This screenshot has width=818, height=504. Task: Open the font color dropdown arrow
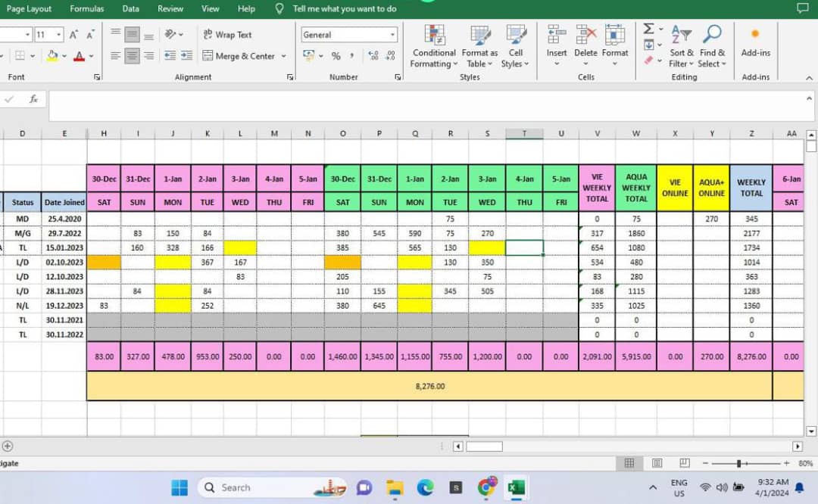coord(92,56)
